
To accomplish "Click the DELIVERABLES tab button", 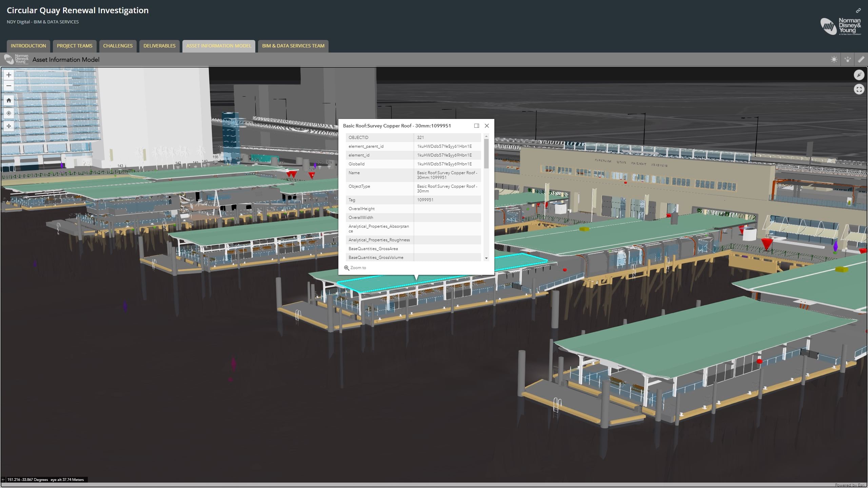I will click(159, 45).
